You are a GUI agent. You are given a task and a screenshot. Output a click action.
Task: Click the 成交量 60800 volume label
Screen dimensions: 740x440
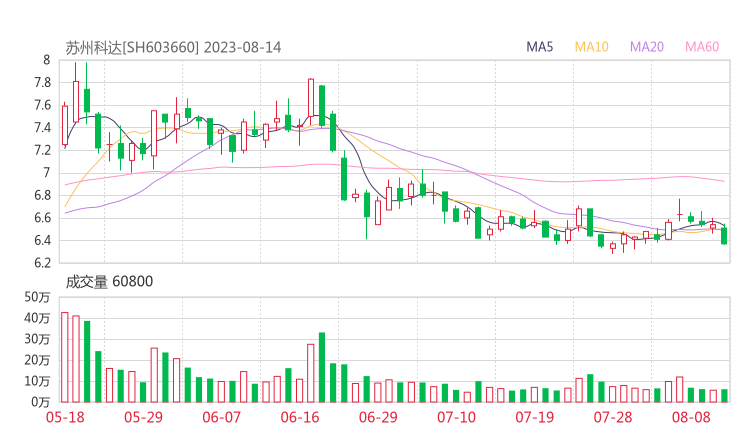(x=109, y=282)
